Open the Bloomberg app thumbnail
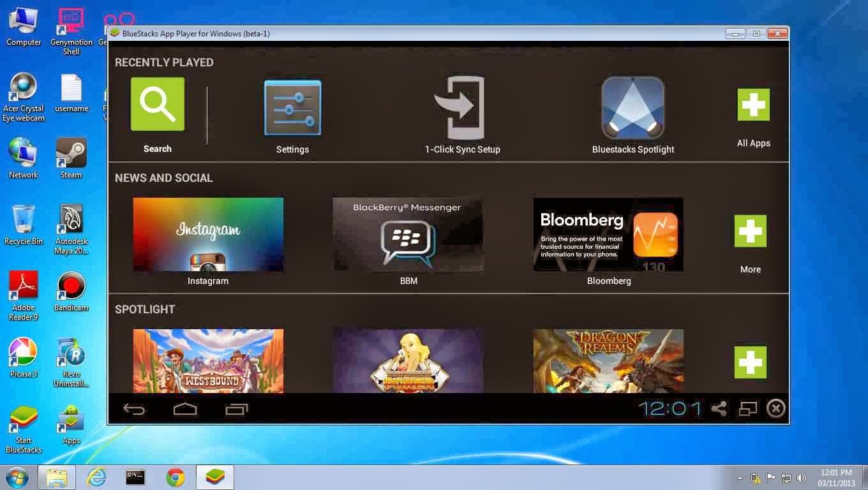This screenshot has width=868, height=490. point(608,234)
